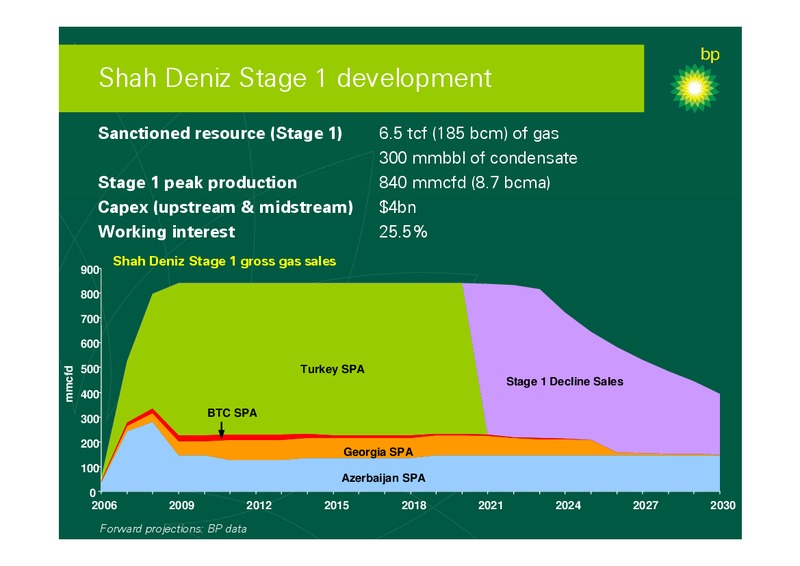Click the 'bp' wordmark text
The width and height of the screenshot is (800, 566).
[x=710, y=54]
